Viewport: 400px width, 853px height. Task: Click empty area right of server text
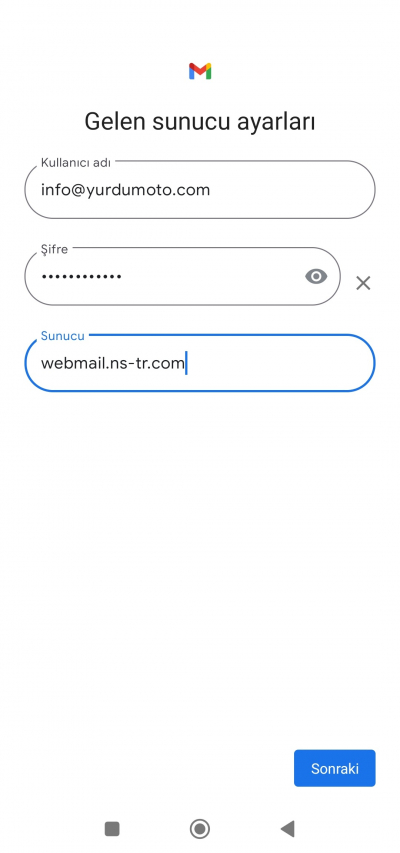click(278, 363)
